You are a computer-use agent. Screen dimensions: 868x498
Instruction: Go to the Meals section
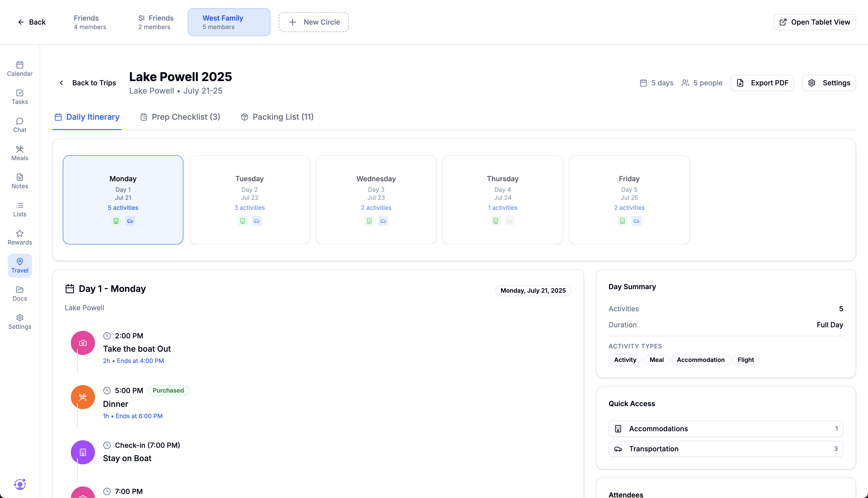20,153
